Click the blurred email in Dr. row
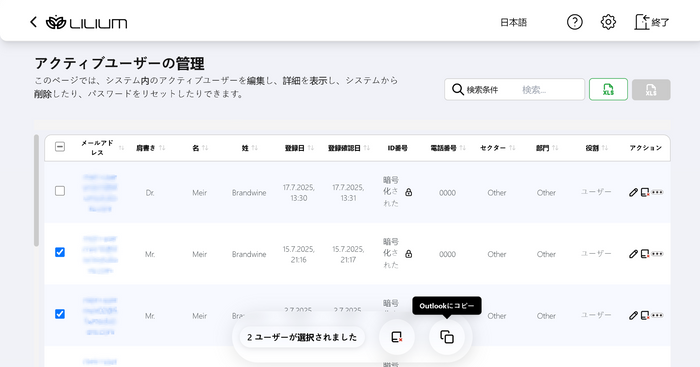 (100, 193)
